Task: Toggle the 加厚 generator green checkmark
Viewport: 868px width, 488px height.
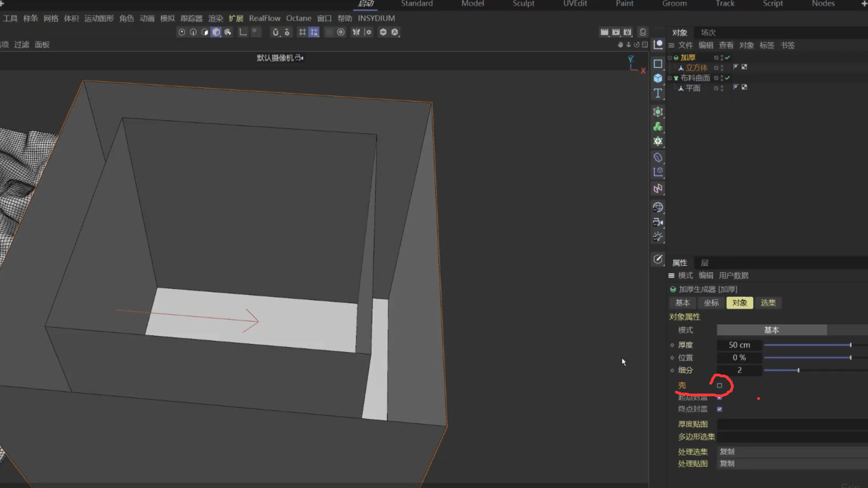Action: point(727,57)
